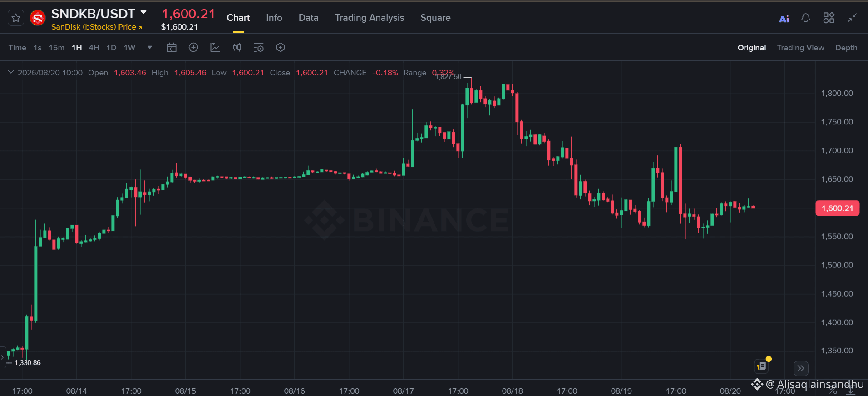
Task: Open the AI assistant icon
Action: point(784,18)
